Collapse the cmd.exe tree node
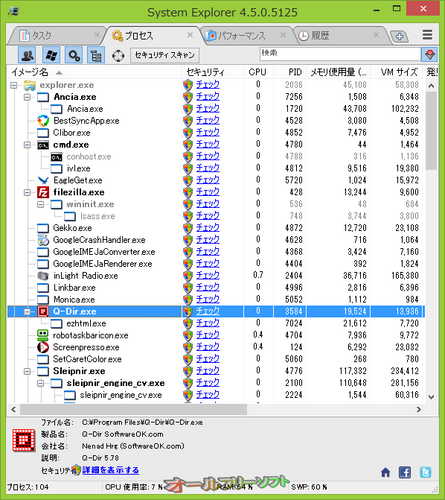The height and width of the screenshot is (500, 445). click(x=27, y=145)
